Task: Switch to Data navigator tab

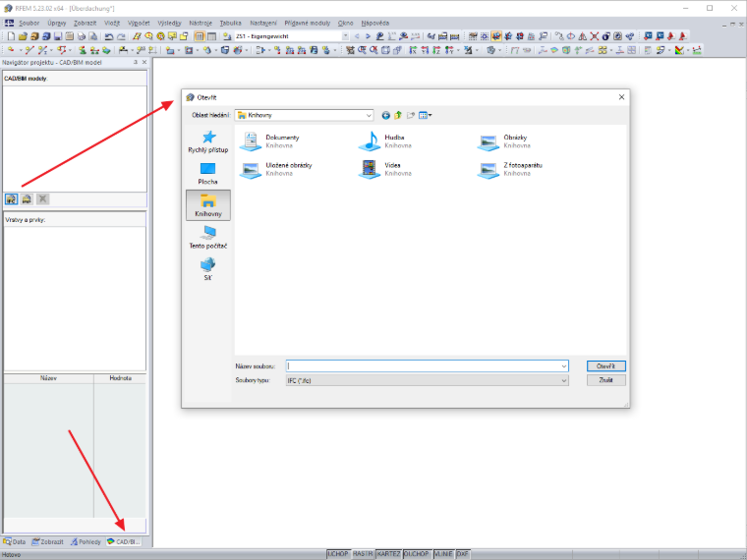Action: [x=15, y=542]
